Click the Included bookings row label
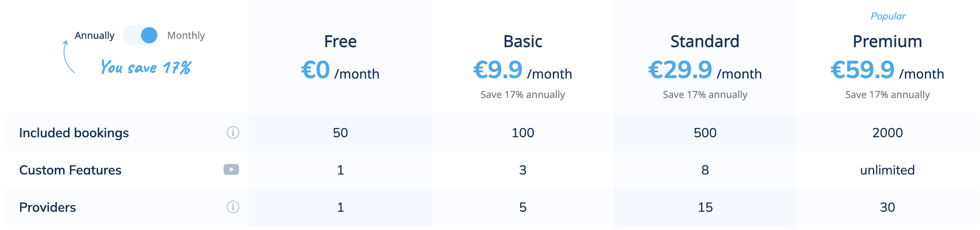 tap(74, 133)
